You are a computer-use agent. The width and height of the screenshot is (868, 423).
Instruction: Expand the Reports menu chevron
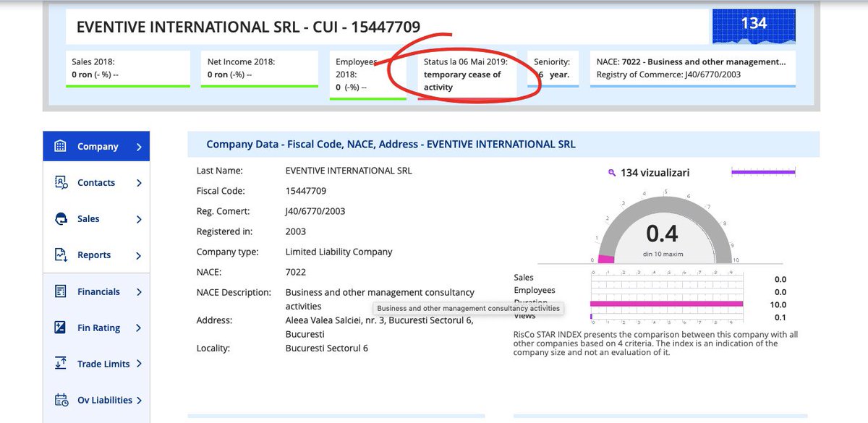coord(139,255)
